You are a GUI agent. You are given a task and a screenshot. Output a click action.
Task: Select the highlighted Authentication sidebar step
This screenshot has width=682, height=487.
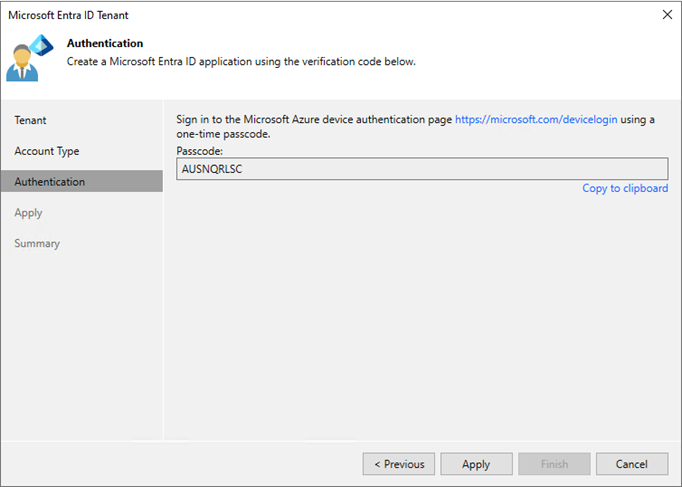click(x=82, y=181)
